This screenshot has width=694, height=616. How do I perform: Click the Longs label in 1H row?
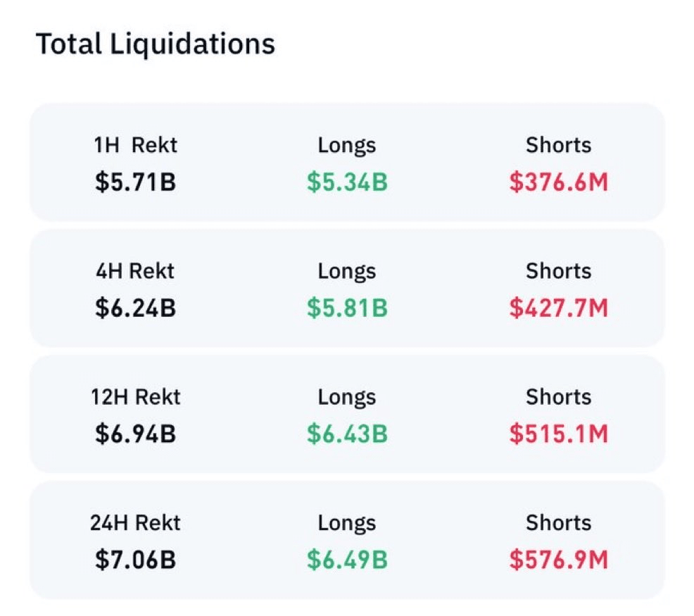coord(347,145)
